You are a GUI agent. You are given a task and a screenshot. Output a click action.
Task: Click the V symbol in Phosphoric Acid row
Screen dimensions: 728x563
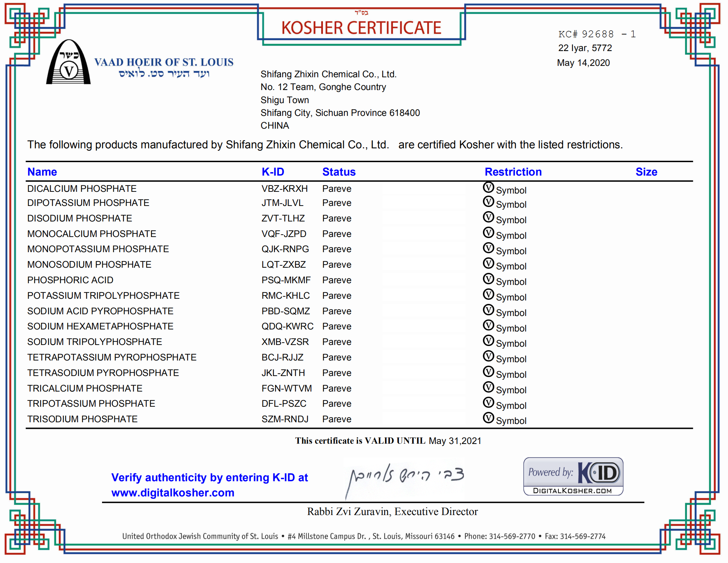click(x=488, y=279)
